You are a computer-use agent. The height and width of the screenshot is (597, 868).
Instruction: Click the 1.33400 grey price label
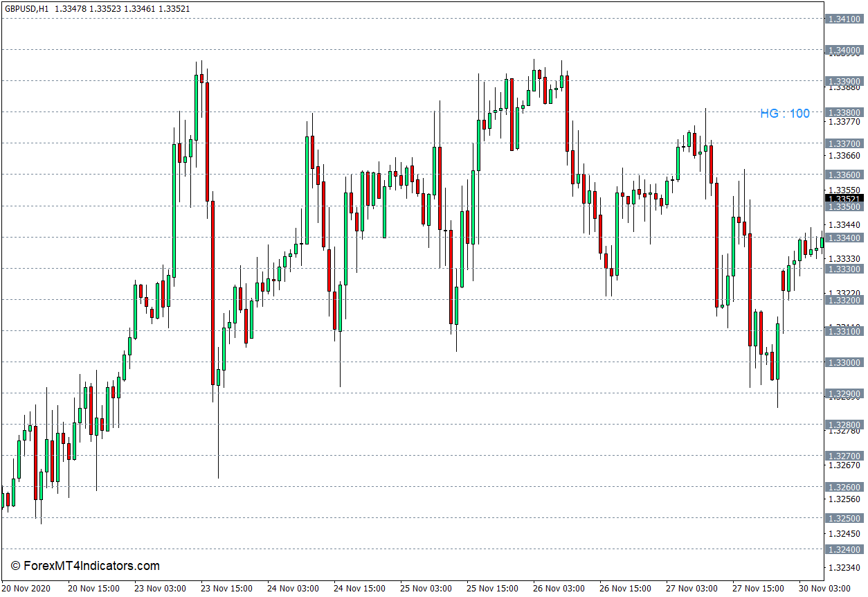pos(844,238)
